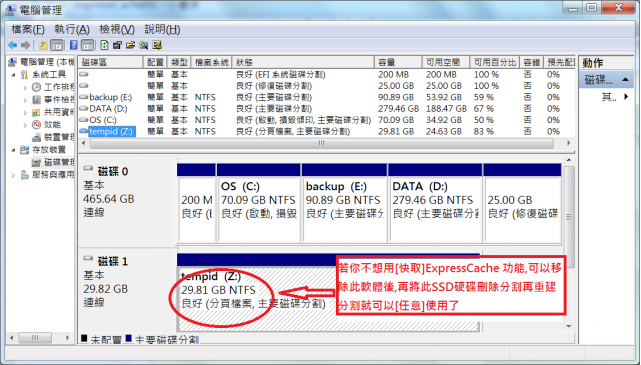The image size is (641, 365).
Task: Select the backup (E:) volume row
Action: (x=326, y=97)
